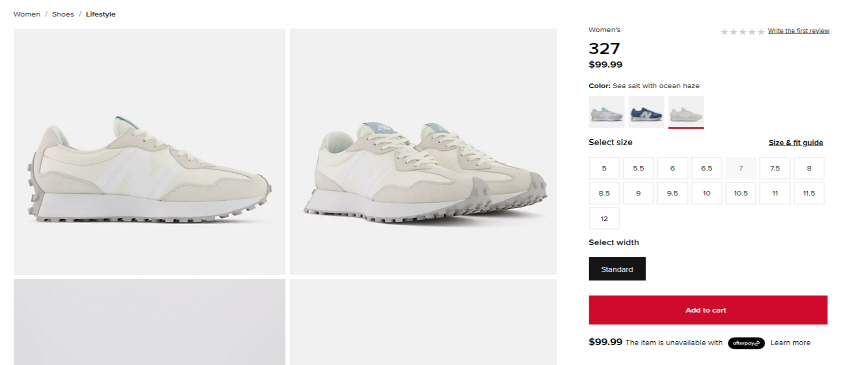The image size is (850, 365).
Task: Click the star rating icons
Action: coord(742,32)
